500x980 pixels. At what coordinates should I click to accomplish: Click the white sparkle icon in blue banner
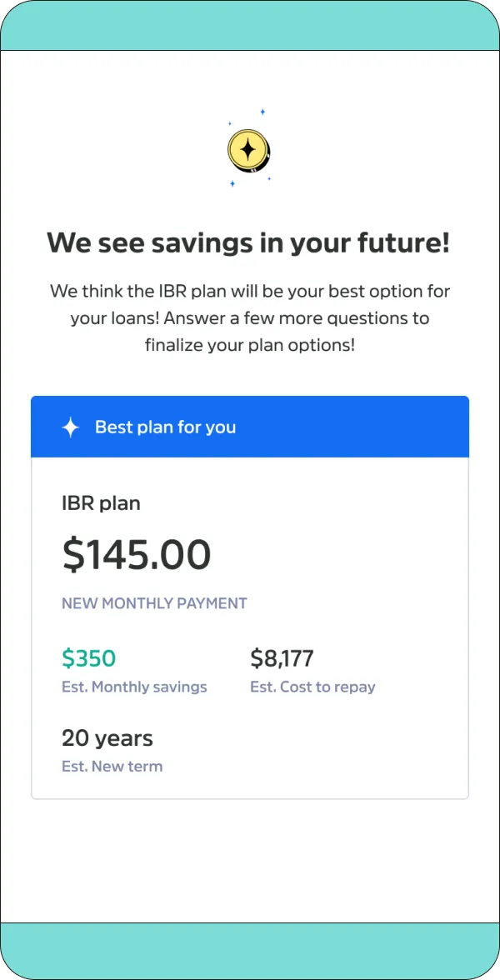71,427
